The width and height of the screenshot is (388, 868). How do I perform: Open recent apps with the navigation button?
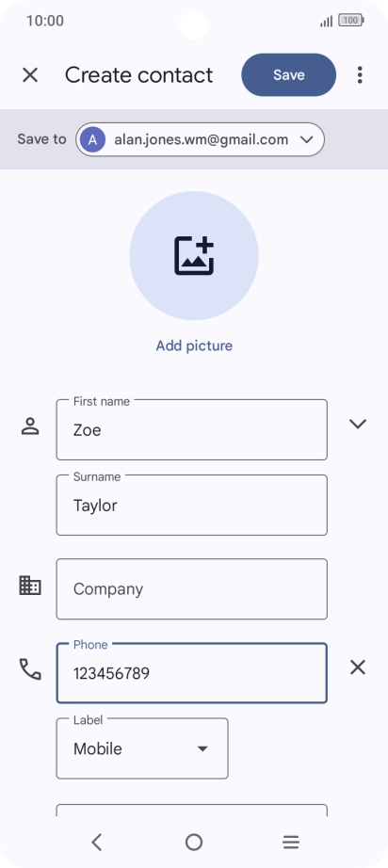pos(291,843)
